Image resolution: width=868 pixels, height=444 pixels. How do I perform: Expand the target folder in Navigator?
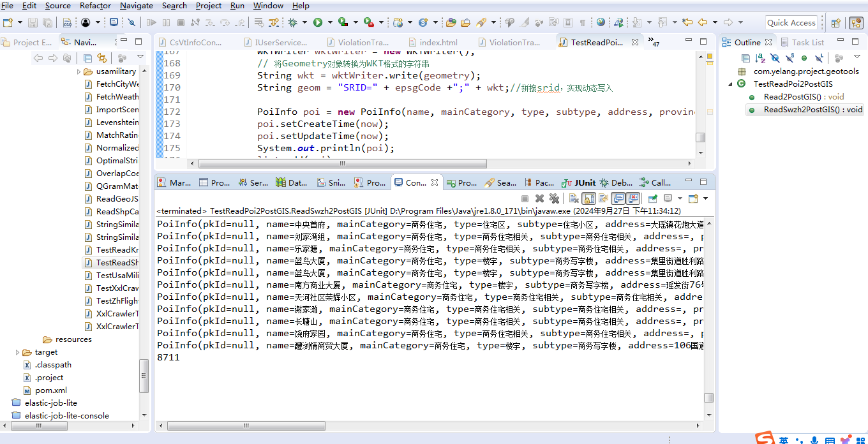(17, 352)
